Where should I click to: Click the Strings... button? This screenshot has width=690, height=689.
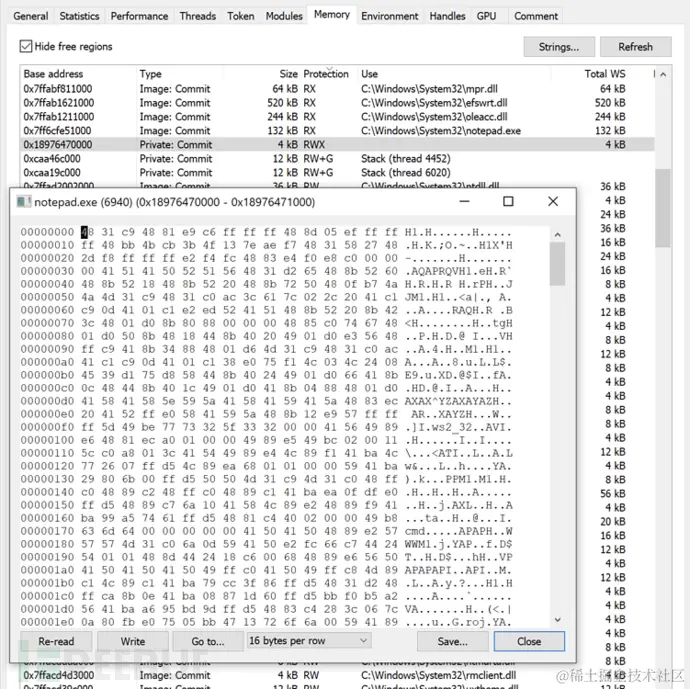[x=559, y=47]
